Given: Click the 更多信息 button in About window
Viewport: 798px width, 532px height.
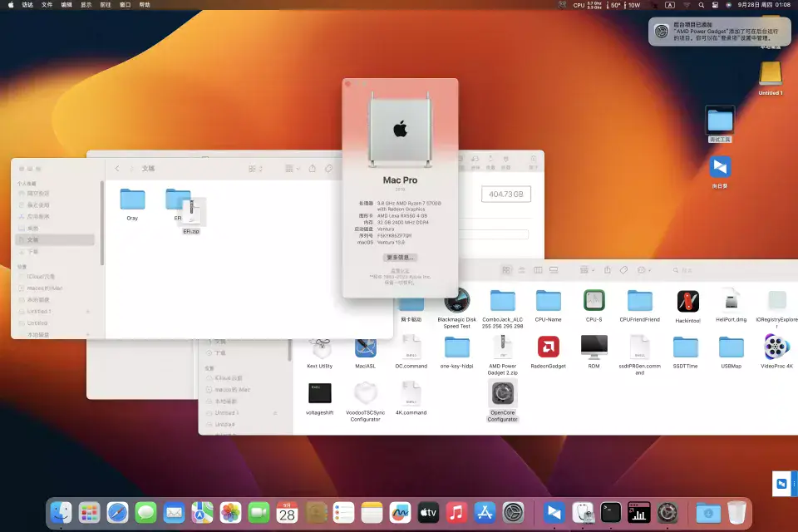Looking at the screenshot, I should click(x=400, y=258).
